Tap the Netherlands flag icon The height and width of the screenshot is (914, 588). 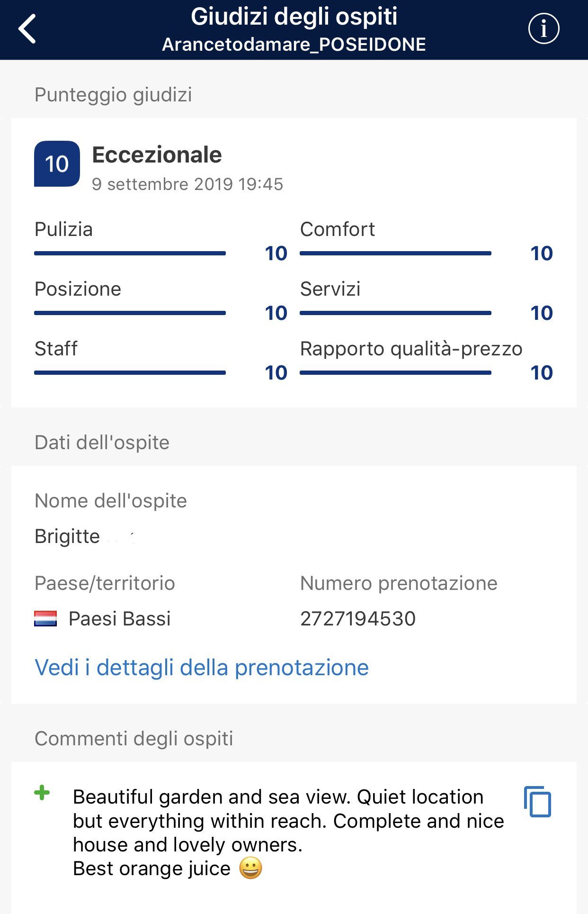click(x=45, y=618)
